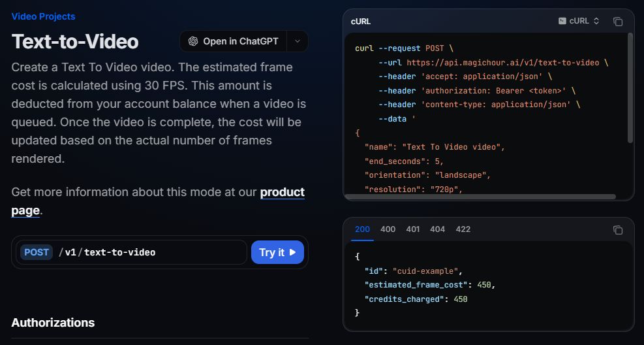
Task: Expand the arrow next to Open in ChatGPT
Action: 298,41
